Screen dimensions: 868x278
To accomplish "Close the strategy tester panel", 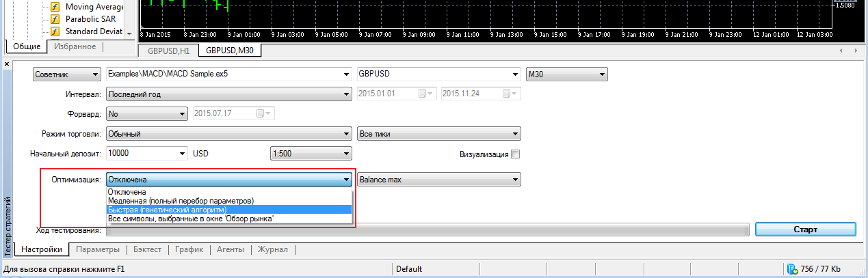I will (x=7, y=64).
